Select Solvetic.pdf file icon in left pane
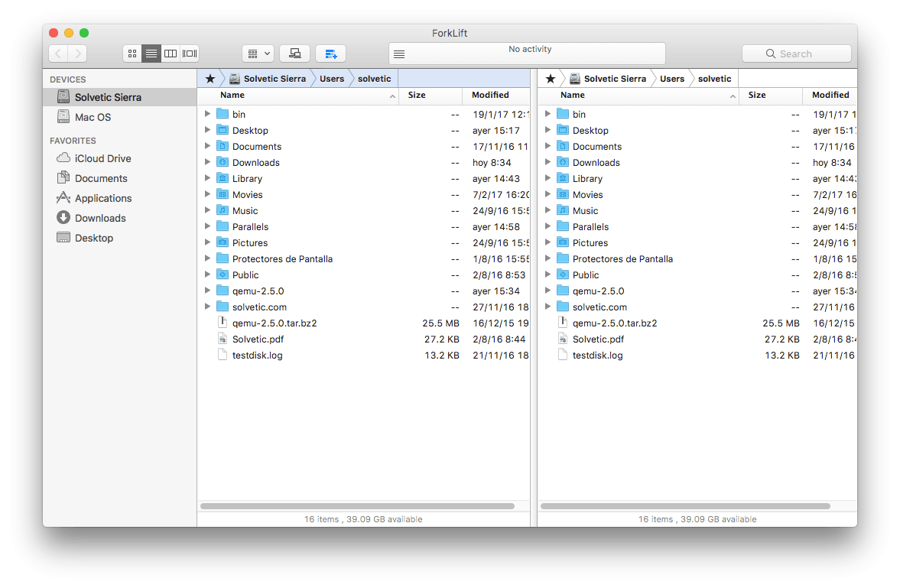Image resolution: width=900 pixels, height=588 pixels. point(223,339)
